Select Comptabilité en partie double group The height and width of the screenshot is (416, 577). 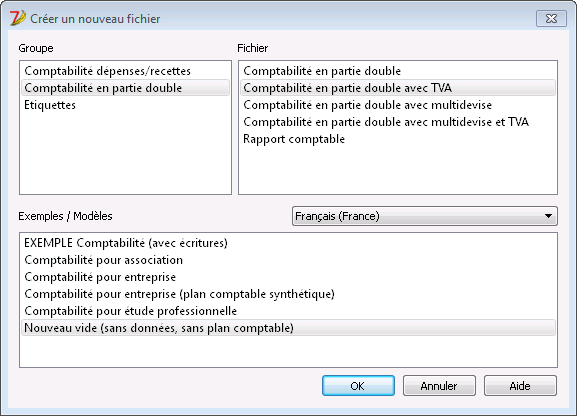[125, 88]
